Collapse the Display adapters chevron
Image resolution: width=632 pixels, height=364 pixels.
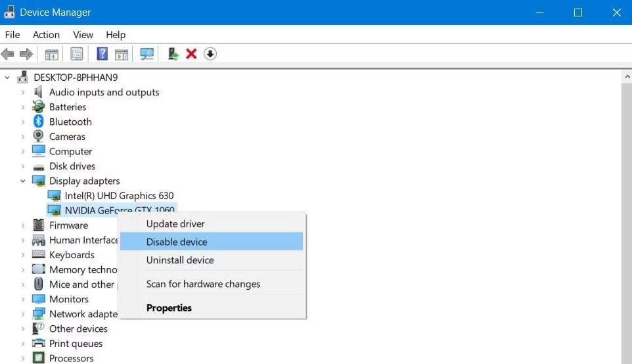click(23, 181)
